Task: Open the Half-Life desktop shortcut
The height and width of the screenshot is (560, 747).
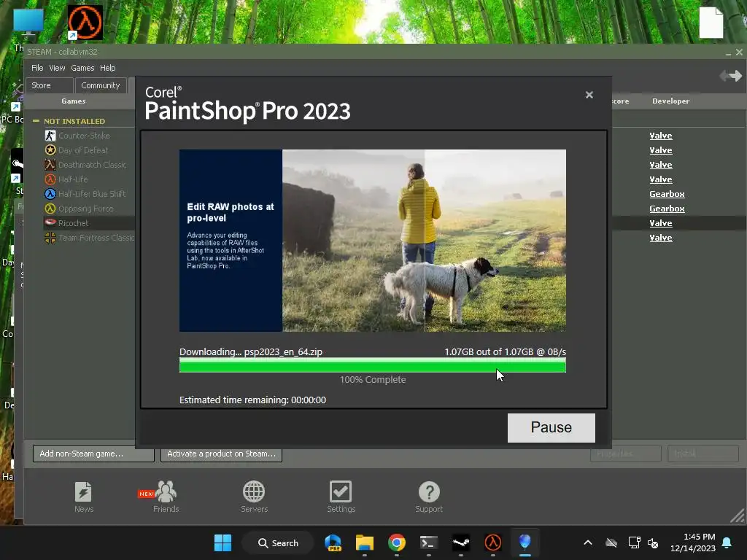Action: [85, 23]
